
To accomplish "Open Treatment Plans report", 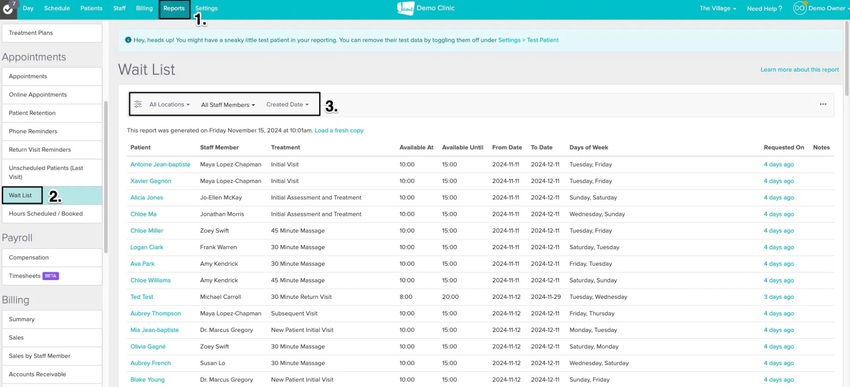I will point(51,33).
